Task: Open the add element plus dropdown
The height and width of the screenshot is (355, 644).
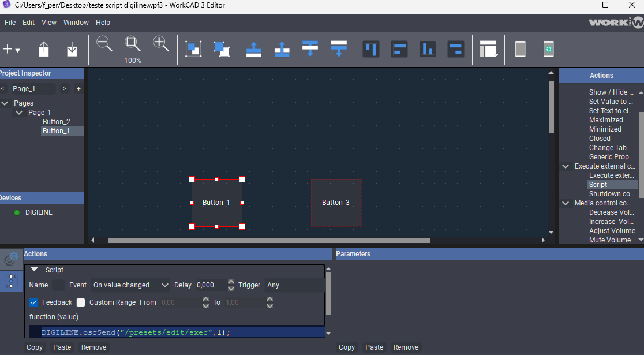Action: tap(11, 50)
